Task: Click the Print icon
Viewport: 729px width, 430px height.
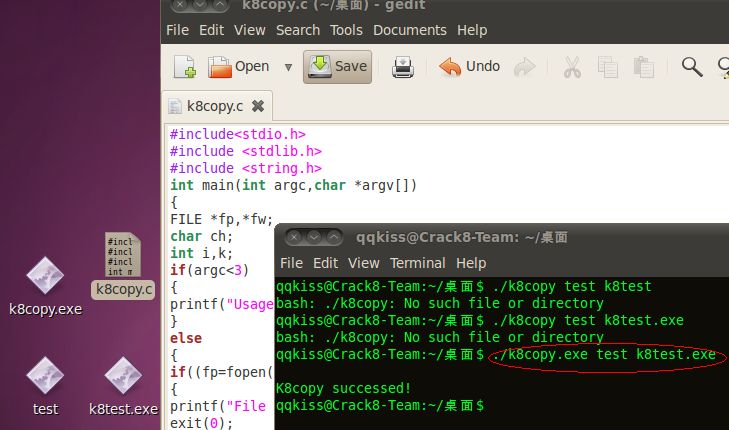Action: (x=403, y=67)
